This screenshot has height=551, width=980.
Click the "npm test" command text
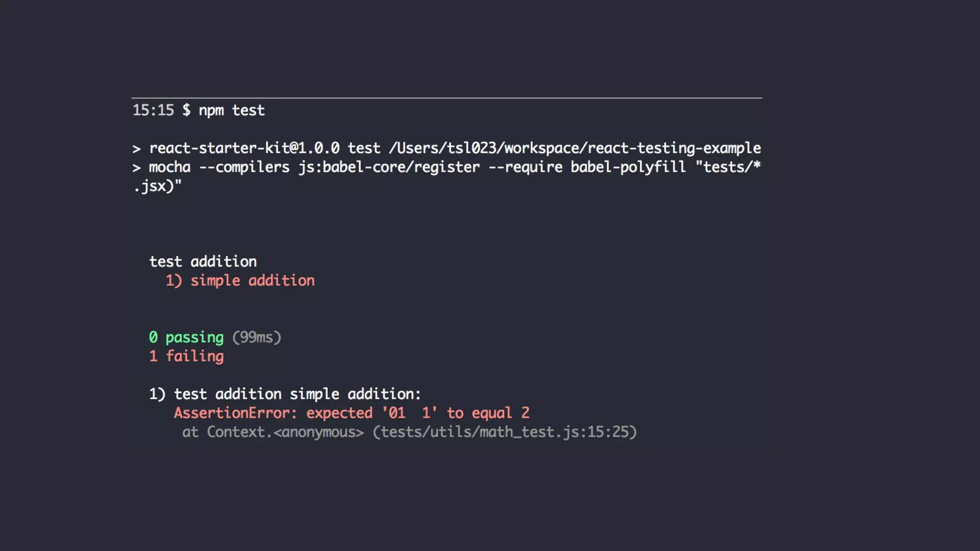click(232, 110)
